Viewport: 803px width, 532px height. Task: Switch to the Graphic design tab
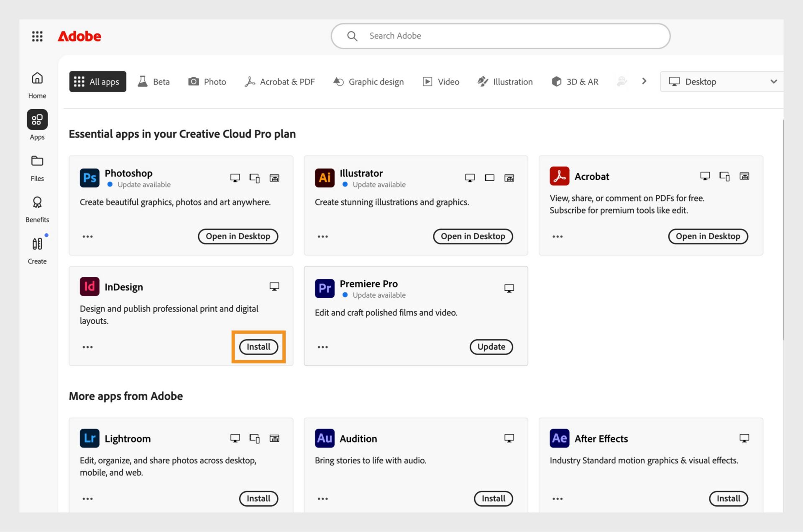[x=368, y=82]
